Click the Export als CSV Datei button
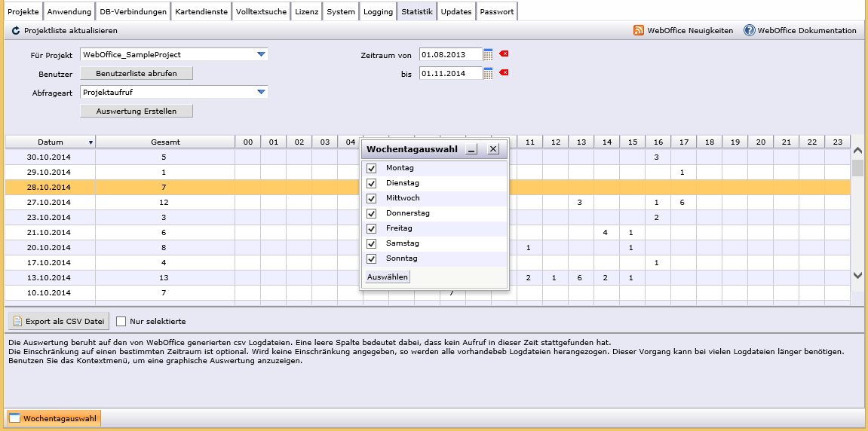 [x=59, y=321]
